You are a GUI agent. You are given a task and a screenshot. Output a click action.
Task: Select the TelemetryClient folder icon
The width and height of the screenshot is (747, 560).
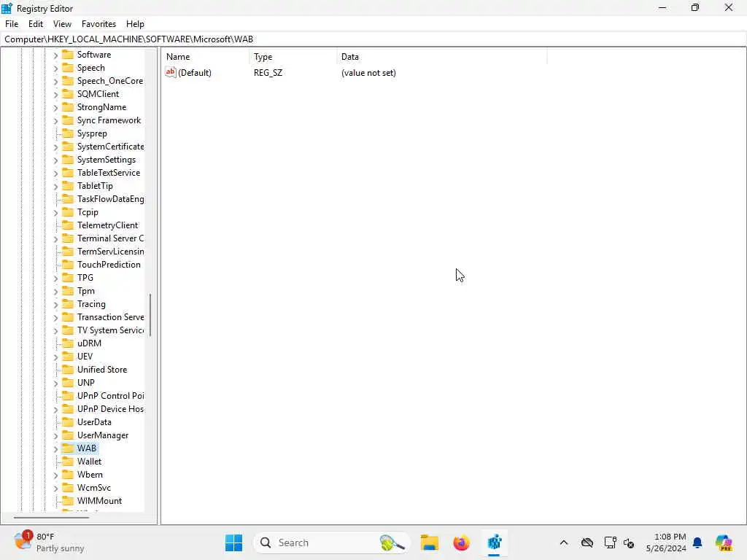68,225
